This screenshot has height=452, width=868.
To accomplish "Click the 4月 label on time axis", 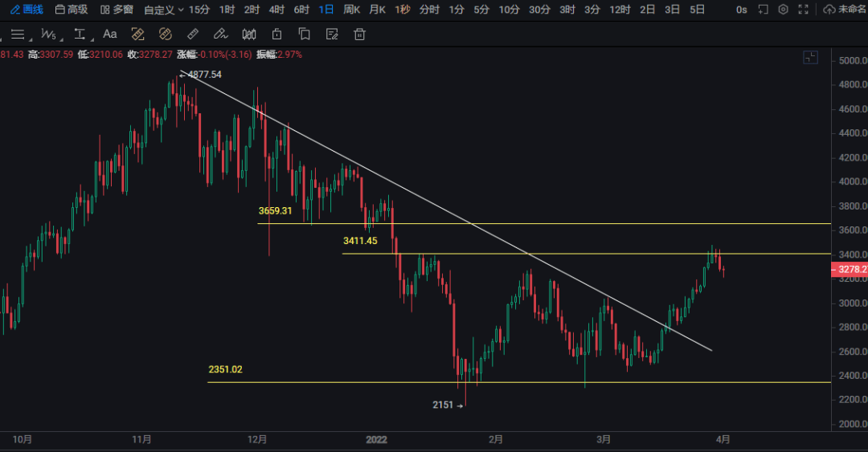I will [723, 439].
